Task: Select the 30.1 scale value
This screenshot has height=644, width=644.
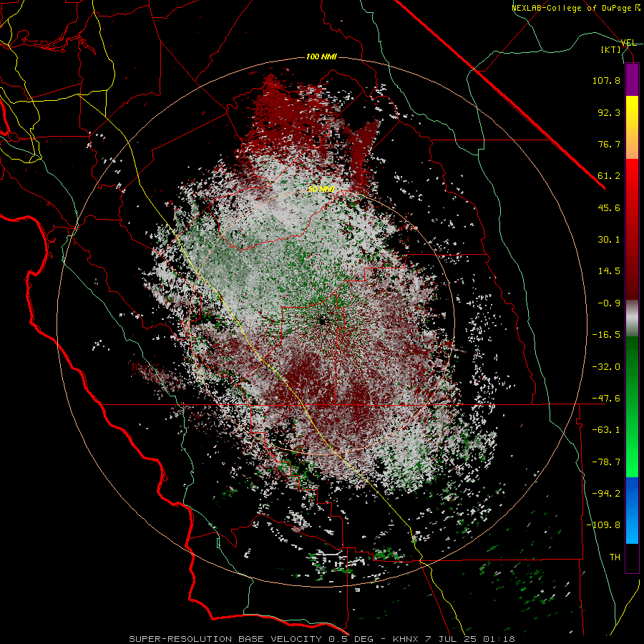Action: pyautogui.click(x=609, y=240)
